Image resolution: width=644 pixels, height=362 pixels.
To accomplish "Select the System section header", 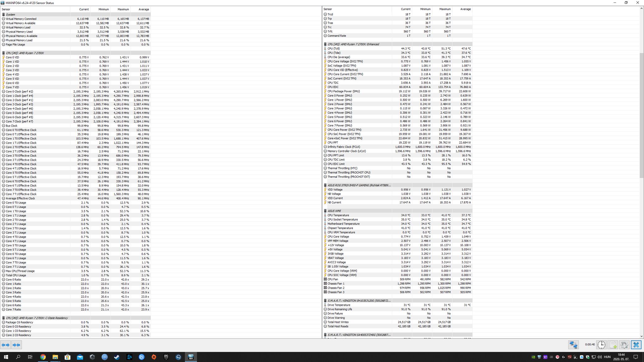I will click(10, 15).
